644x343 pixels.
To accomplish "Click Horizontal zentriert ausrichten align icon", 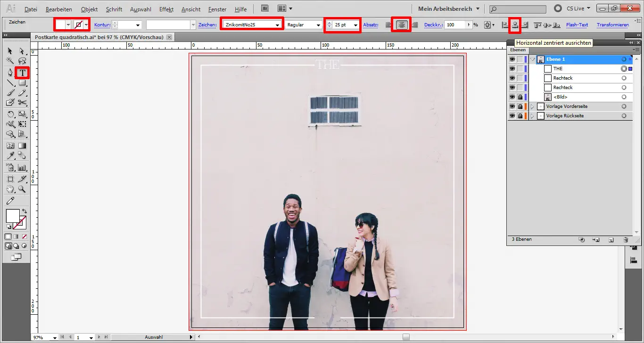I will (x=515, y=25).
